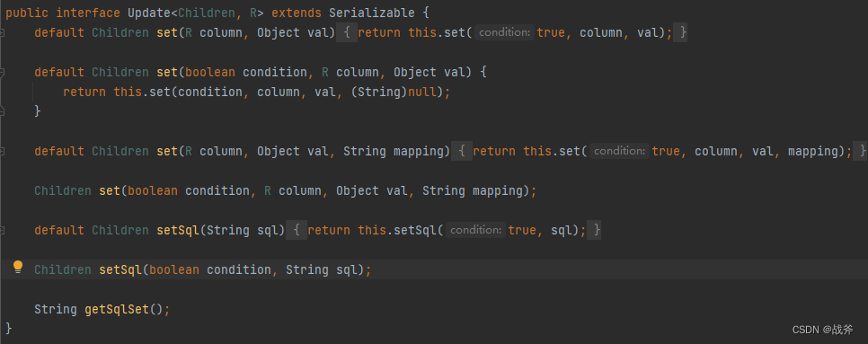Image resolution: width=868 pixels, height=344 pixels.
Task: Click the yellow lightbulb intention icon
Action: coord(18,268)
